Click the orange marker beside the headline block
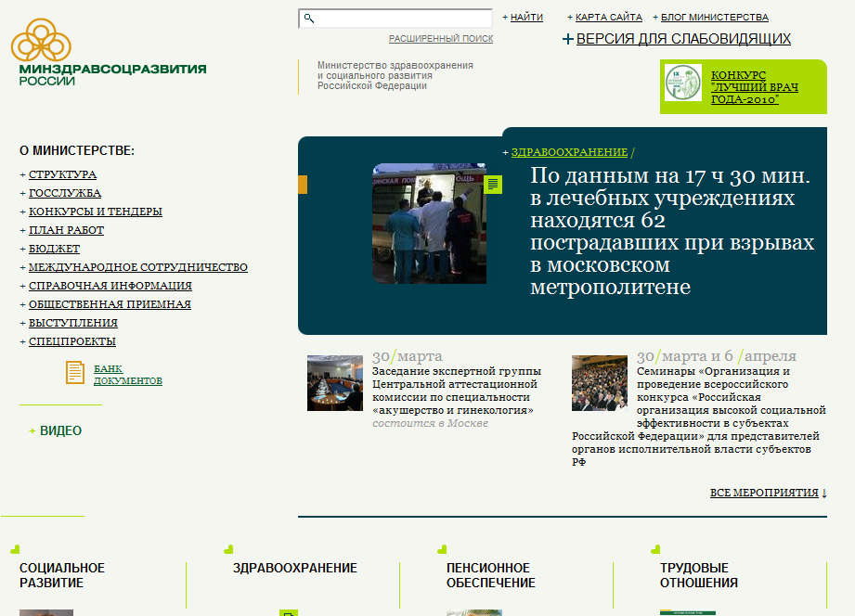The width and height of the screenshot is (855, 616). pos(303,185)
